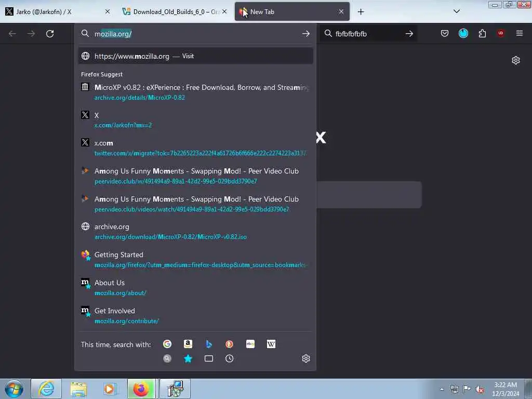Reload the current page
Image resolution: width=532 pixels, height=399 pixels.
[50, 34]
